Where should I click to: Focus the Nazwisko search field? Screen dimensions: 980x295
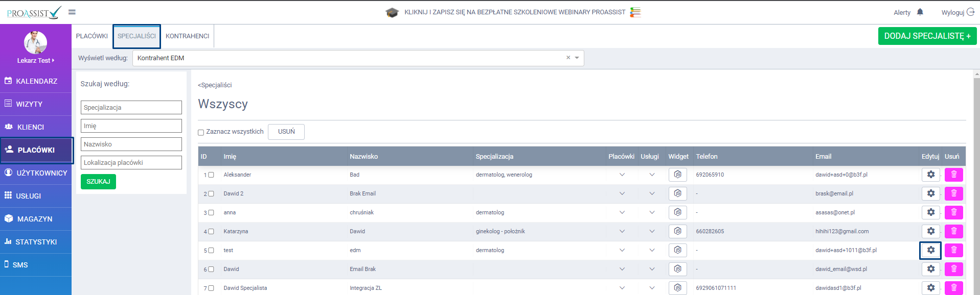point(131,144)
